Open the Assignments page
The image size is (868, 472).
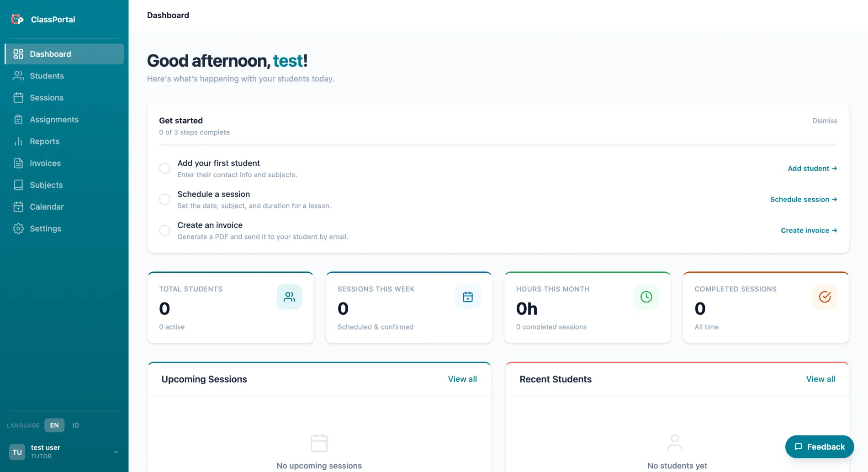tap(64, 120)
